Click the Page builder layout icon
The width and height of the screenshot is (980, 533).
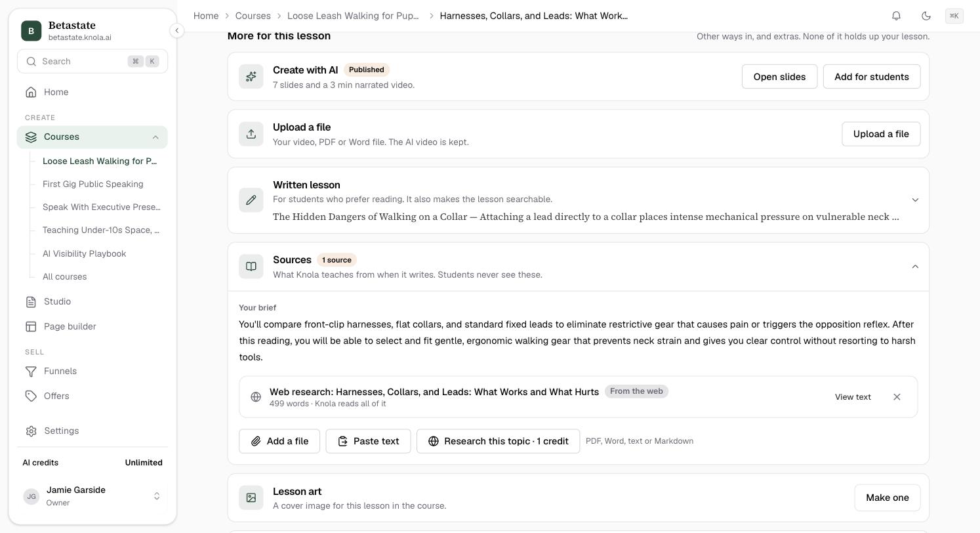pos(31,326)
